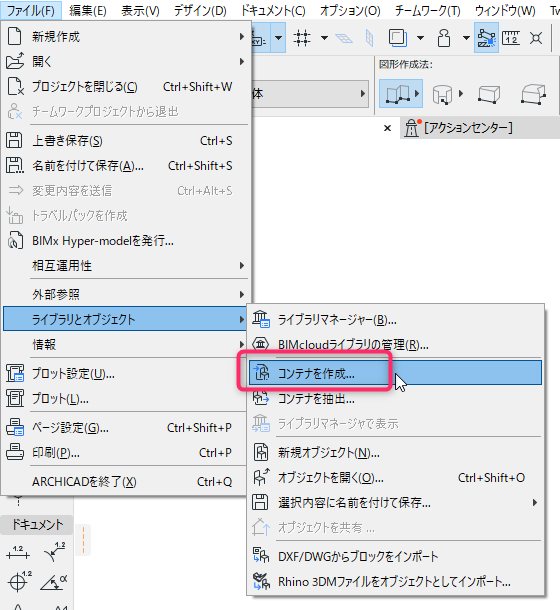Click the new object chair icon

coord(261,452)
